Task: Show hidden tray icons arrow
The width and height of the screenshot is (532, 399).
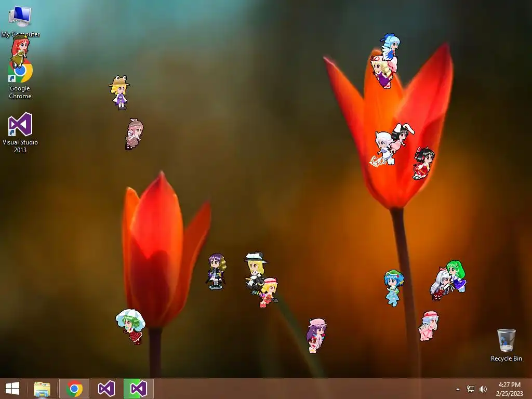Action: (x=458, y=389)
